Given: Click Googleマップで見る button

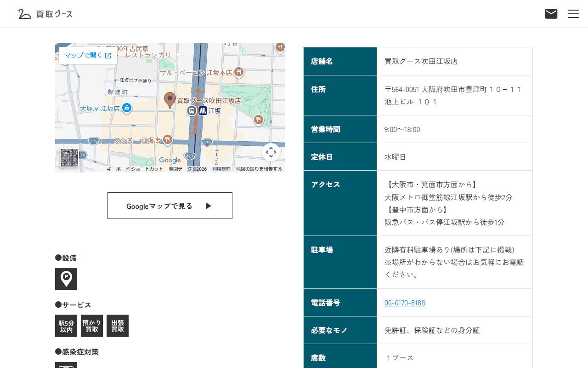Looking at the screenshot, I should (x=170, y=206).
